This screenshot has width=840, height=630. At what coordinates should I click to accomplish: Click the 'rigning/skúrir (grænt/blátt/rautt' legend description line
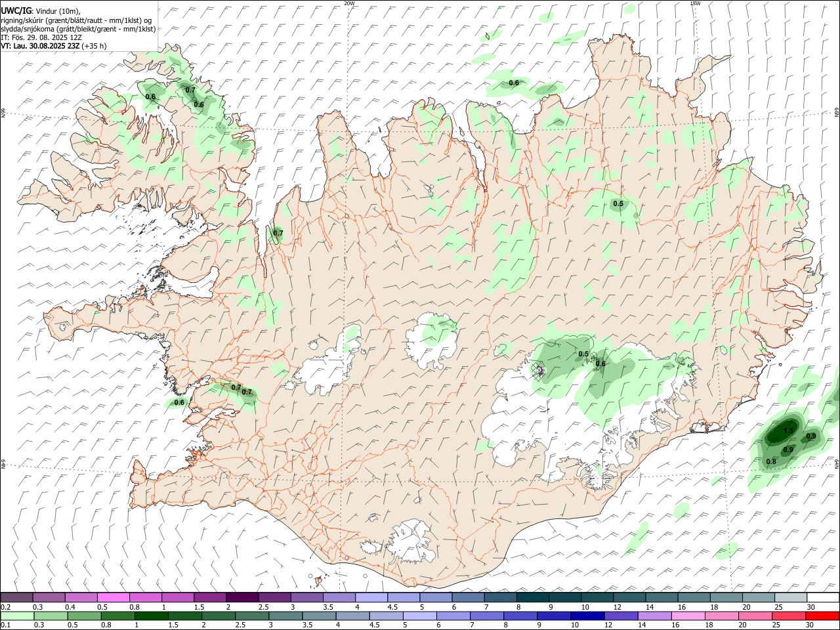pos(52,20)
